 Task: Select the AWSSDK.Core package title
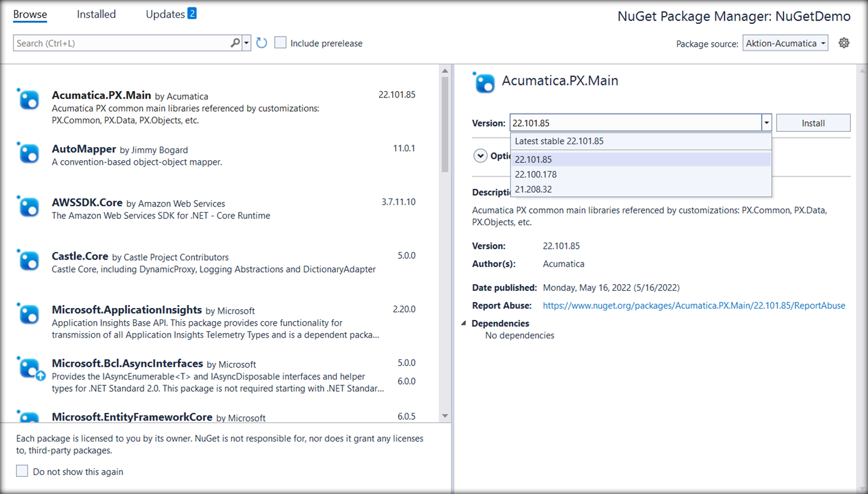tap(87, 203)
